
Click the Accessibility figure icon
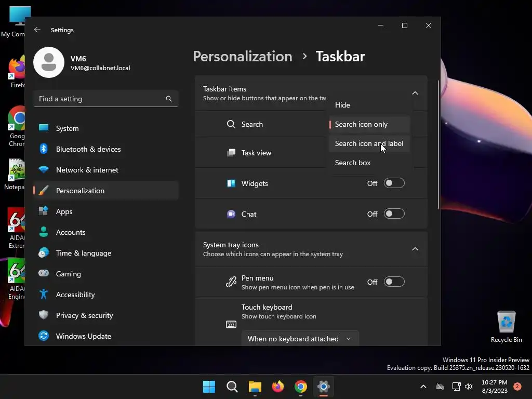(x=44, y=294)
